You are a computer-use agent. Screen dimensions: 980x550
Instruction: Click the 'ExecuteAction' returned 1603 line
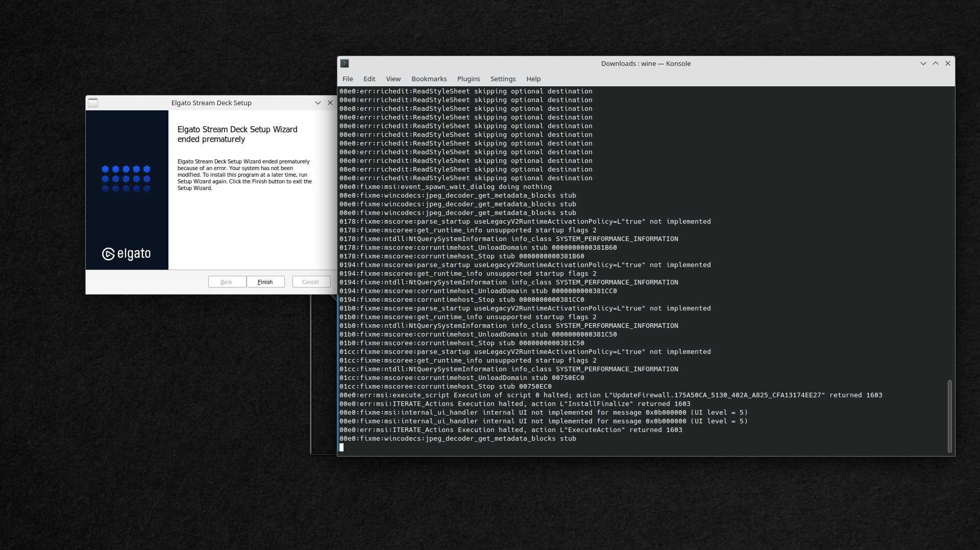(x=510, y=430)
